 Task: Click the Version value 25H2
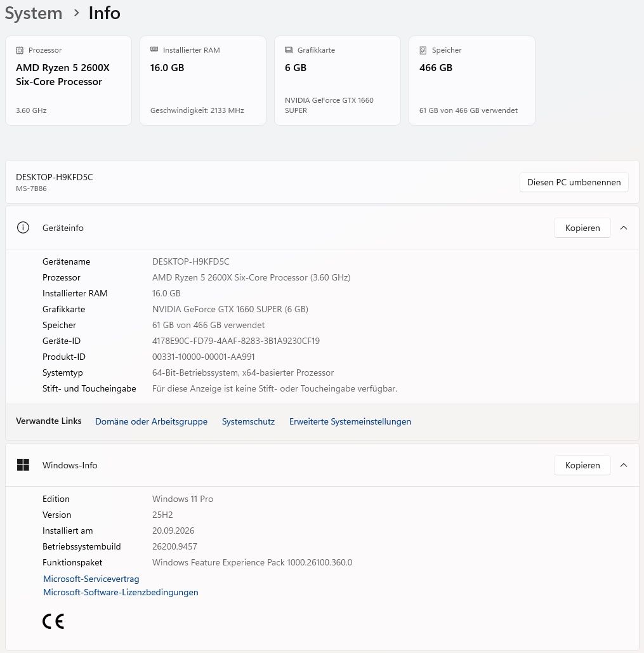(162, 515)
